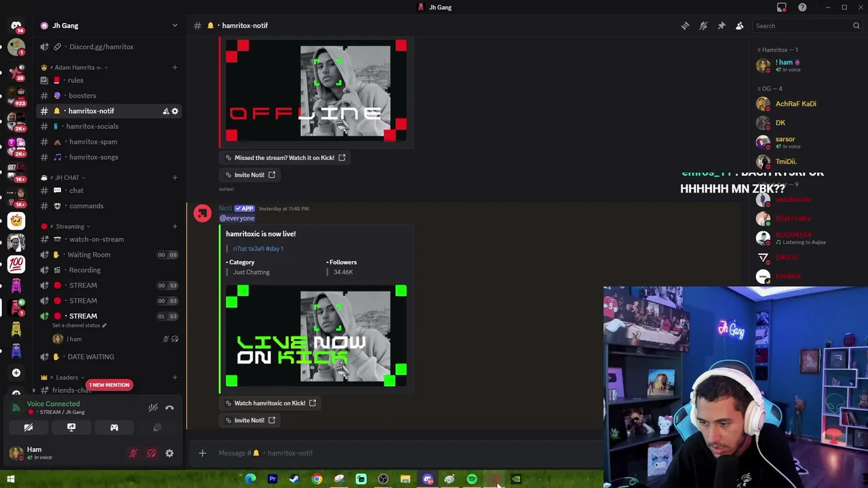Add a channel to Streaming category

174,226
